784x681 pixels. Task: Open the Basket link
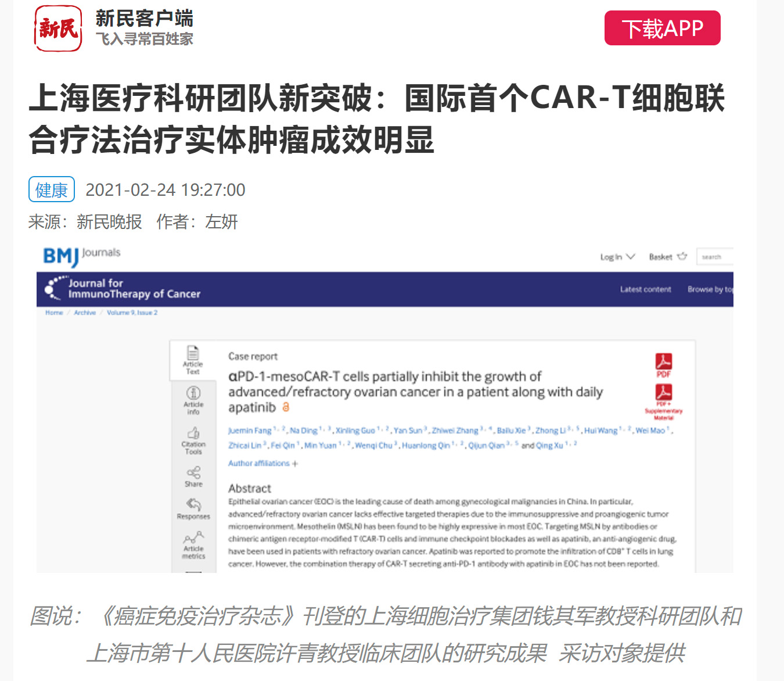(668, 257)
